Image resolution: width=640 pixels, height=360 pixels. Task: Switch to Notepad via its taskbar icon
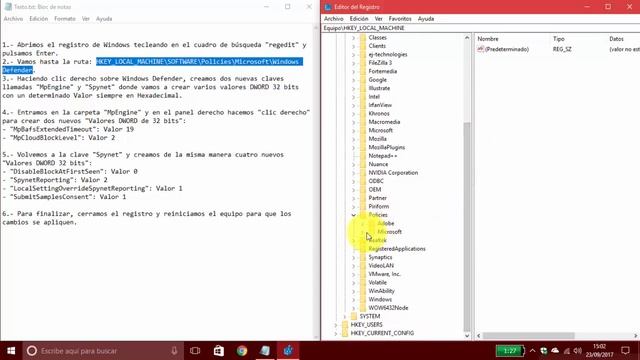coord(264,351)
